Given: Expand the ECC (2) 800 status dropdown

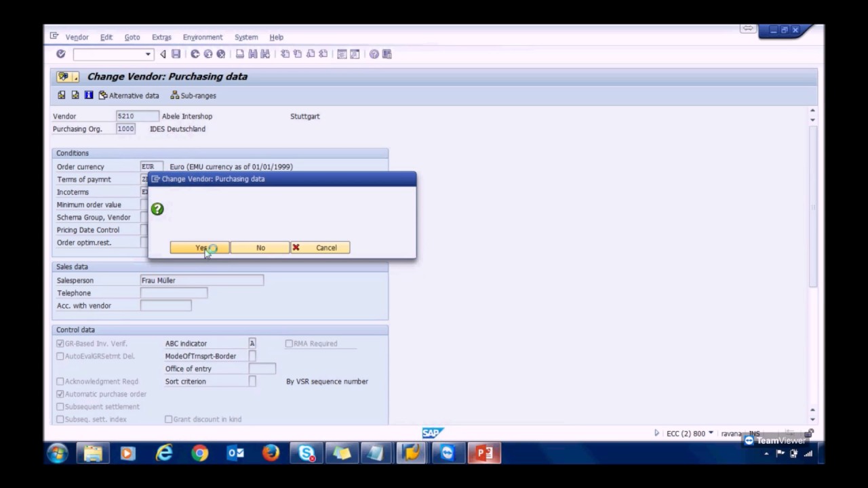Looking at the screenshot, I should point(711,433).
